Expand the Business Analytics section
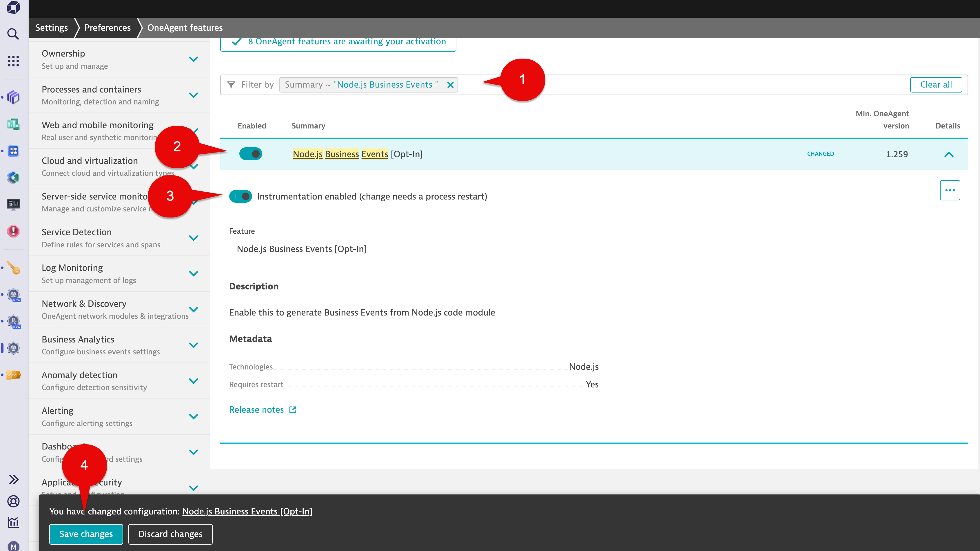Screen dimensions: 980x551 (x=194, y=345)
